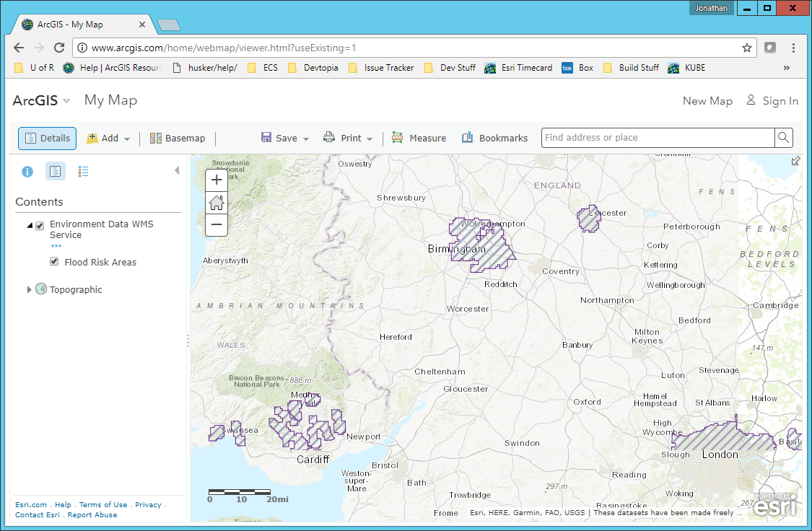Viewport: 812px width, 531px height.
Task: Open the Save dropdown menu
Action: (x=285, y=138)
